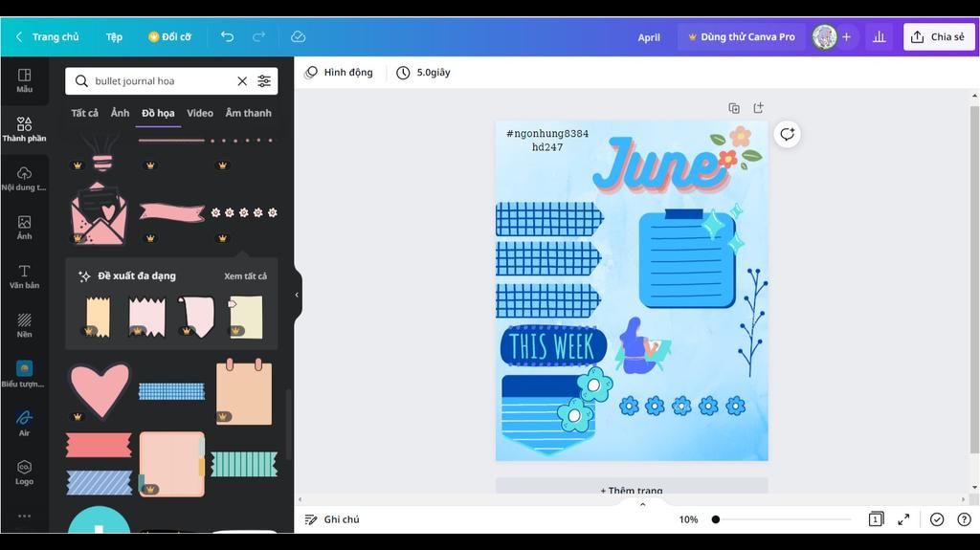The width and height of the screenshot is (980, 550).
Task: Adjust the zoom slider handle
Action: pyautogui.click(x=716, y=519)
